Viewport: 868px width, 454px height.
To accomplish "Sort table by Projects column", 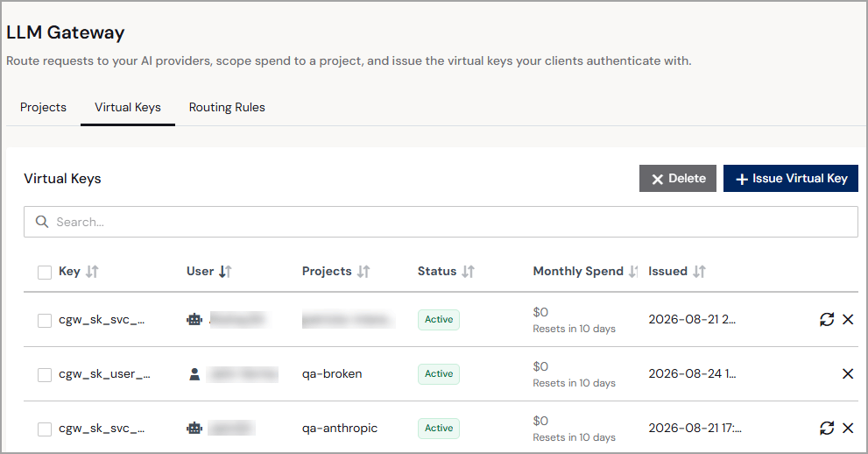I will [x=363, y=272].
